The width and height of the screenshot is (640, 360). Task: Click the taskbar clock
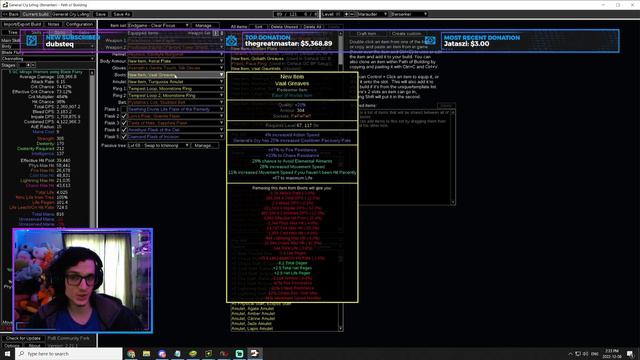[612, 353]
